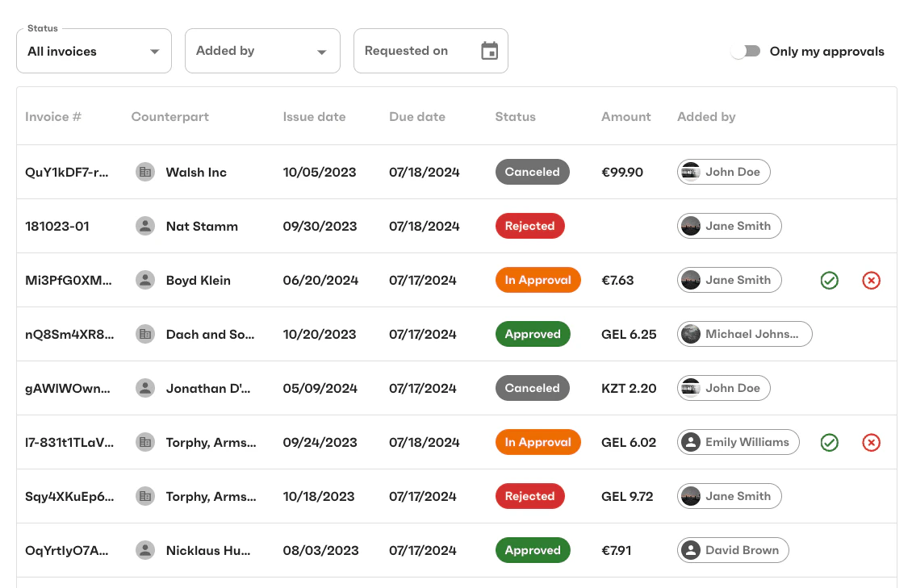Click the Michael Johnson user chip

tap(744, 334)
